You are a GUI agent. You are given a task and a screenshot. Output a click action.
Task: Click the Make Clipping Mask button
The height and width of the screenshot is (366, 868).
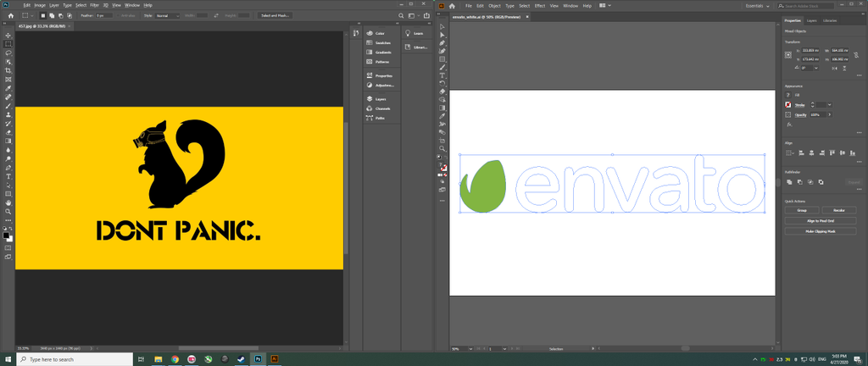coord(821,230)
